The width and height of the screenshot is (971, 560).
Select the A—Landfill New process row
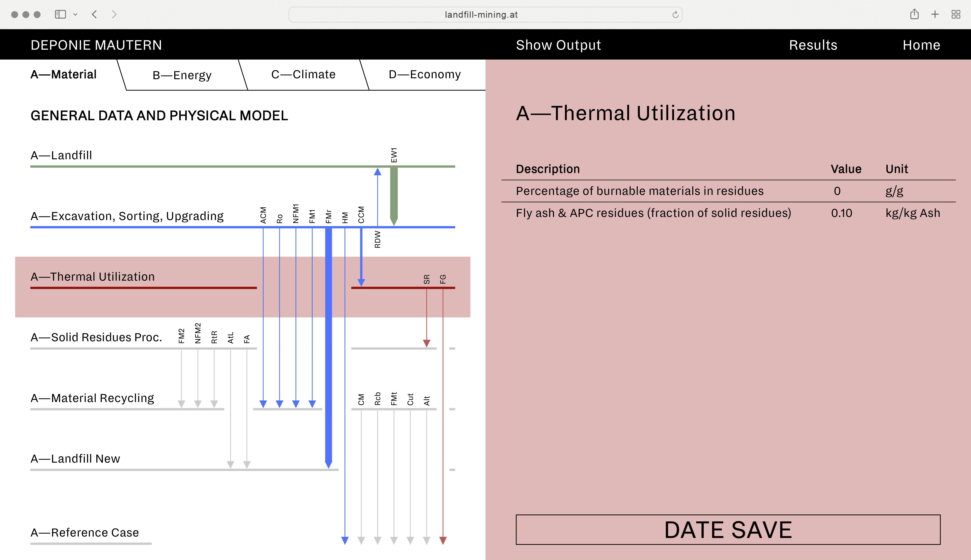[75, 458]
